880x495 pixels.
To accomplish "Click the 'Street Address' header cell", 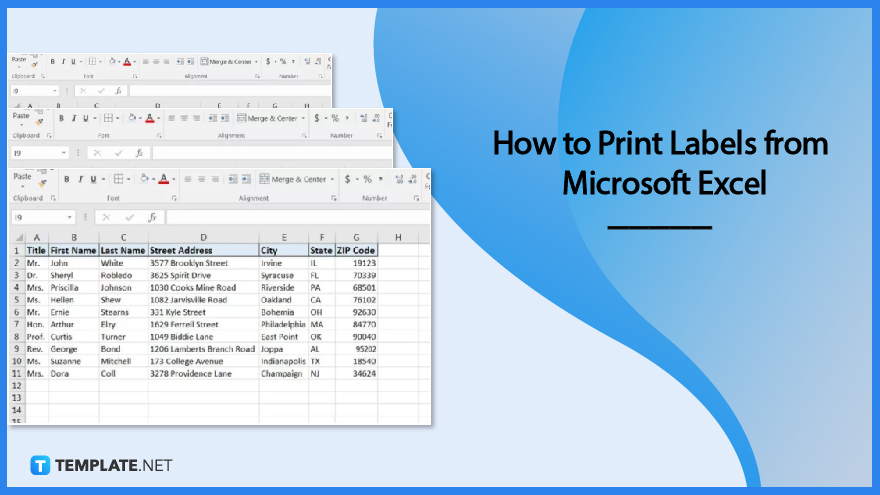I will pos(203,250).
